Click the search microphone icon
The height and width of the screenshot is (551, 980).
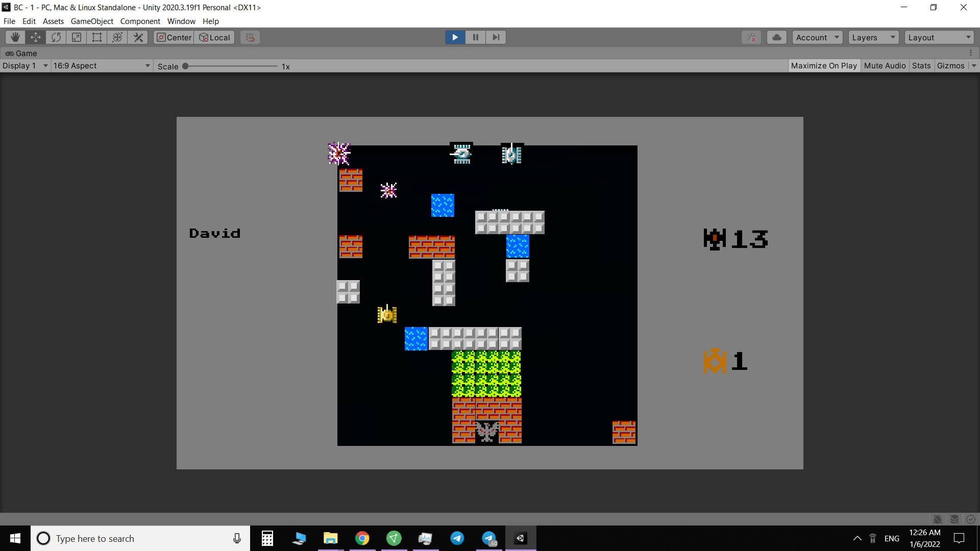237,538
